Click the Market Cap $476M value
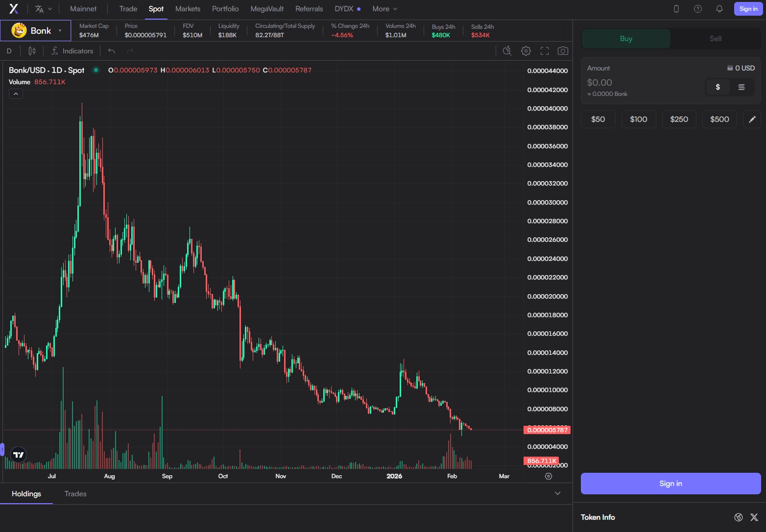The width and height of the screenshot is (766, 532). (x=89, y=35)
